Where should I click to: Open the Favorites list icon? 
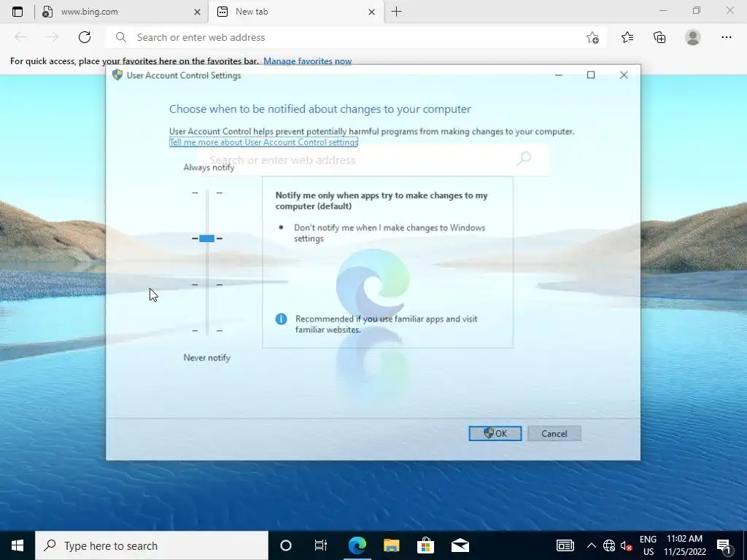coord(627,37)
